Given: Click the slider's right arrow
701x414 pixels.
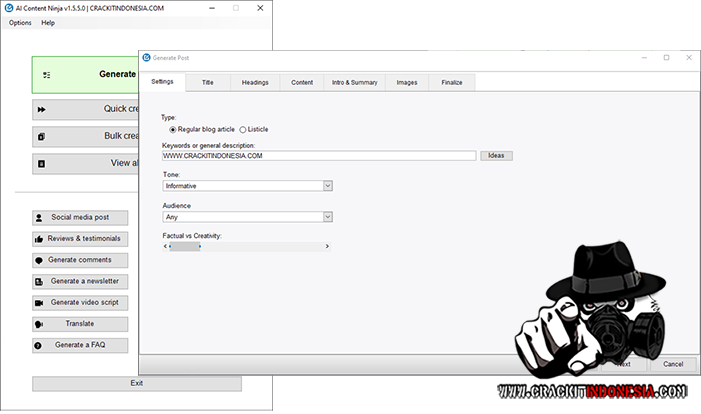Looking at the screenshot, I should pos(327,246).
